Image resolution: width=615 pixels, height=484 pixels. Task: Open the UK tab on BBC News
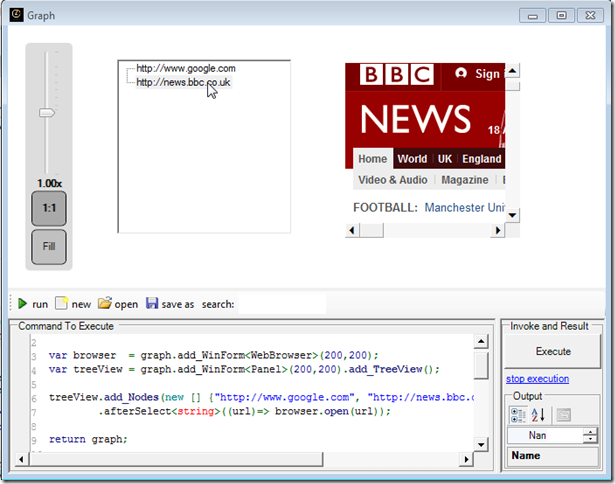click(x=445, y=159)
